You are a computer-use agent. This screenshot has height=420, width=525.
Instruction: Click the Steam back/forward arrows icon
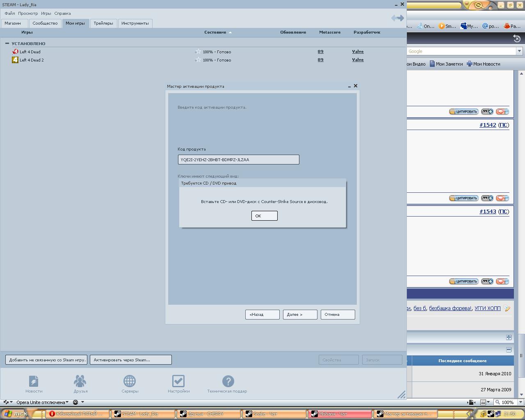[397, 18]
